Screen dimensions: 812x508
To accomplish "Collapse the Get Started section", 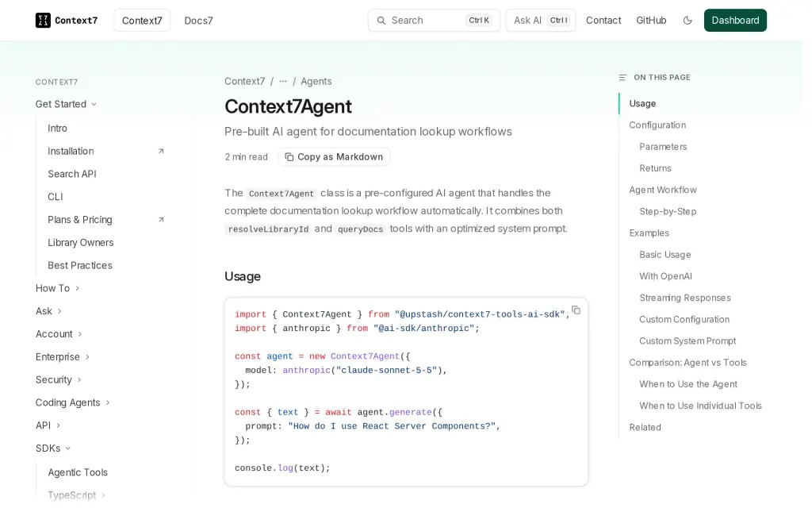I will coord(66,104).
